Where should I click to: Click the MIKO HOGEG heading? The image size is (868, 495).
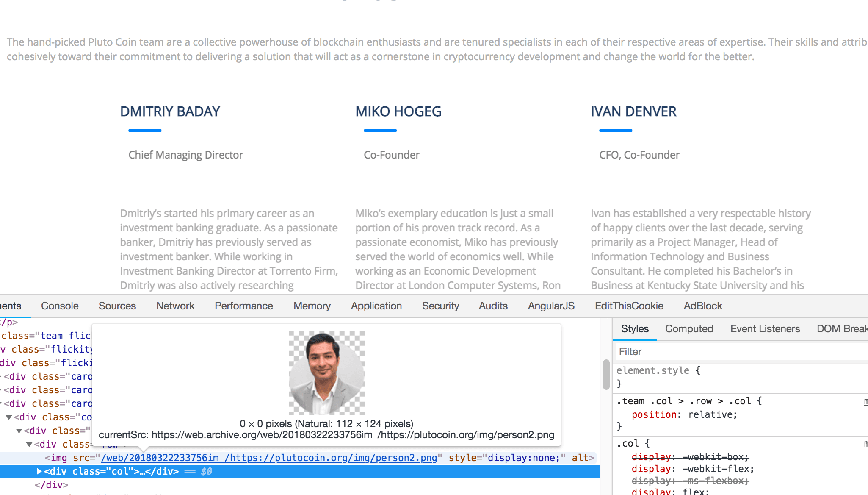click(398, 111)
